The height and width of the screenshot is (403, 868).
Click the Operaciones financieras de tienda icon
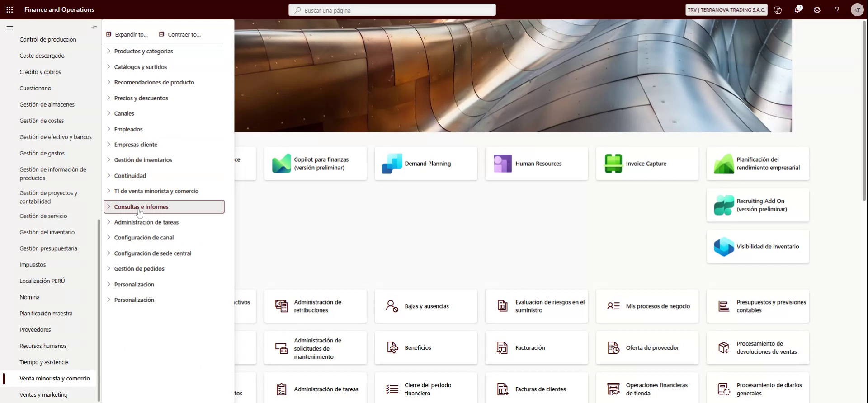(613, 389)
